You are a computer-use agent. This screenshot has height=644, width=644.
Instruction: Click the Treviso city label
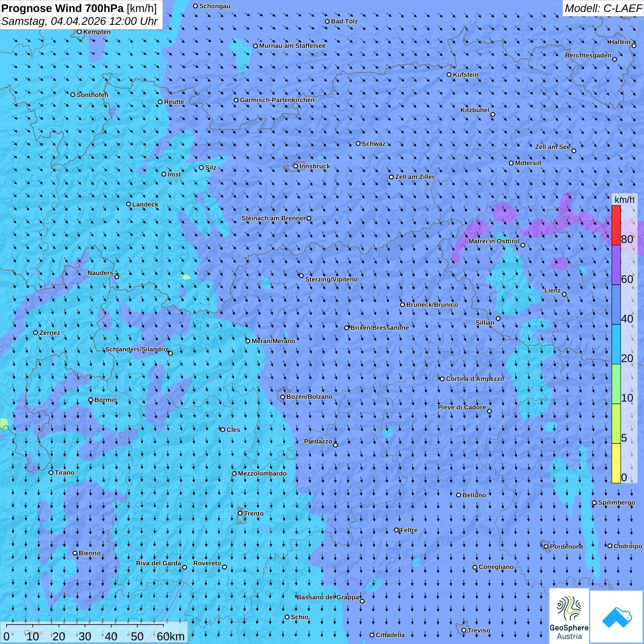coord(479,630)
